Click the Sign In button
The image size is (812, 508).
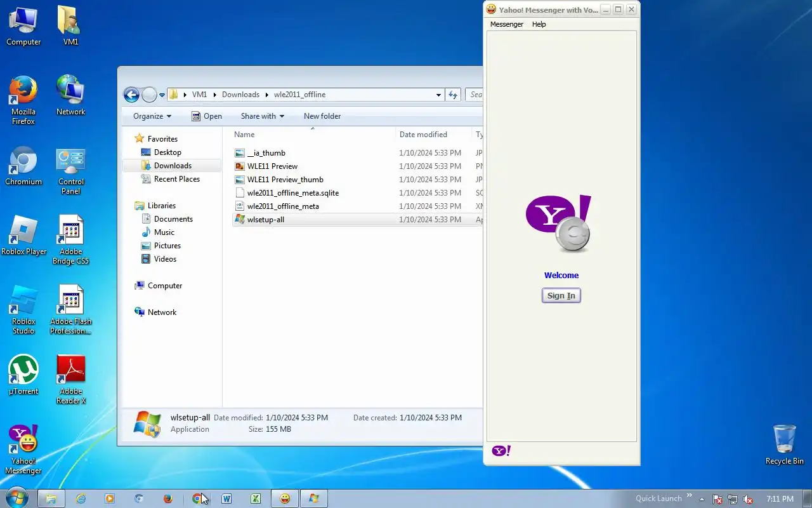tap(561, 295)
